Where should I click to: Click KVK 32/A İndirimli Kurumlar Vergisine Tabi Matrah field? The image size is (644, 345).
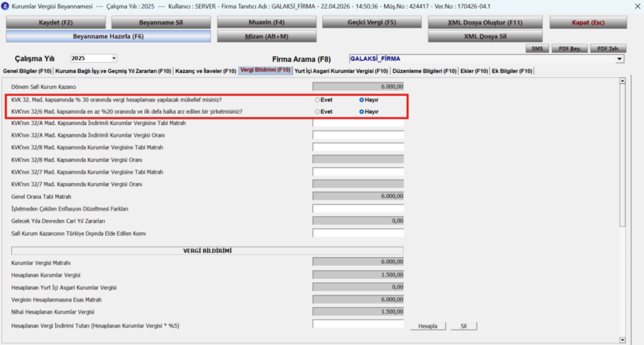pos(358,123)
